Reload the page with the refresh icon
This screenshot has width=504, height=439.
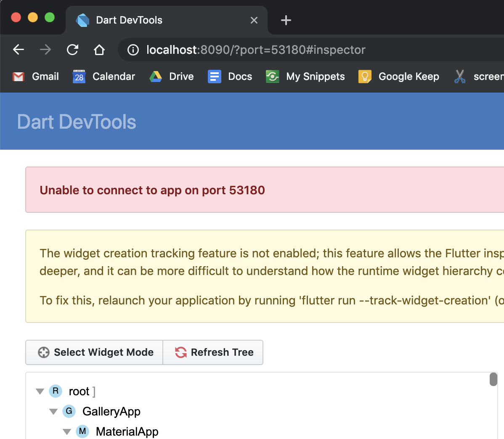coord(72,50)
